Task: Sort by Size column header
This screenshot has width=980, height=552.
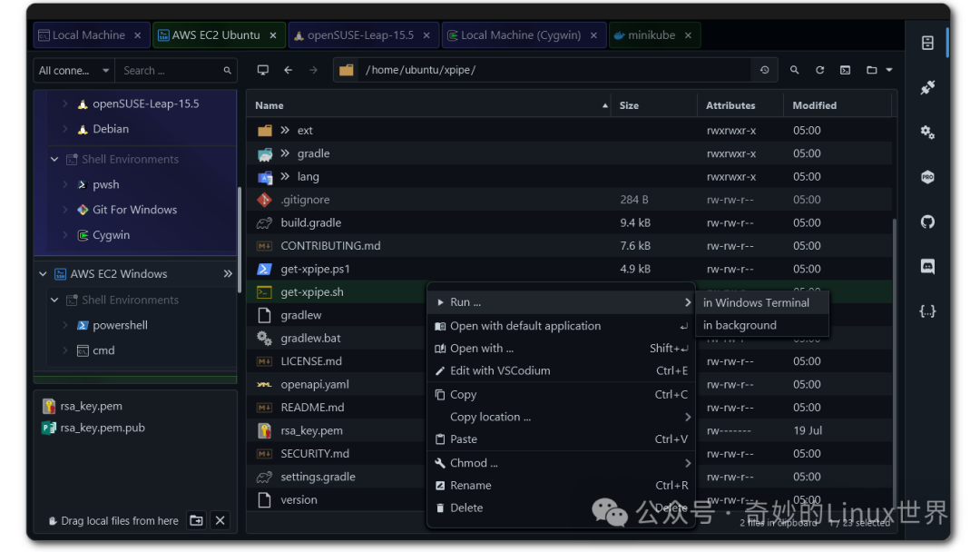Action: [x=654, y=105]
